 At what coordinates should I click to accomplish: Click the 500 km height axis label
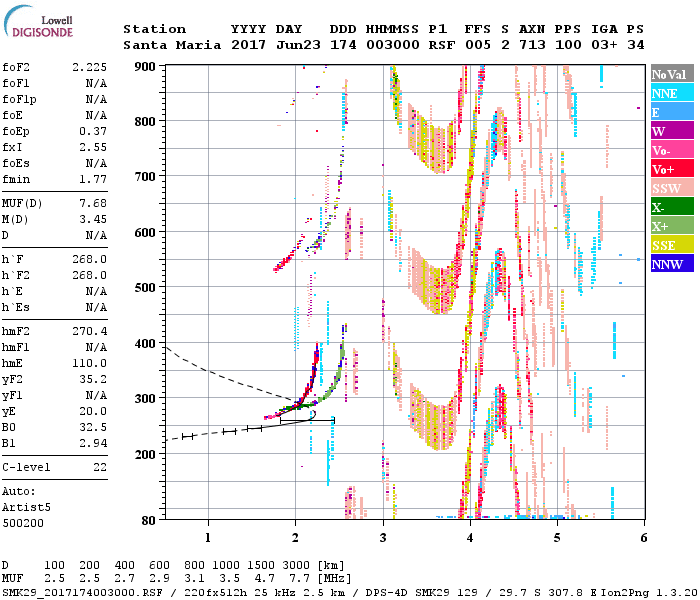pos(145,288)
